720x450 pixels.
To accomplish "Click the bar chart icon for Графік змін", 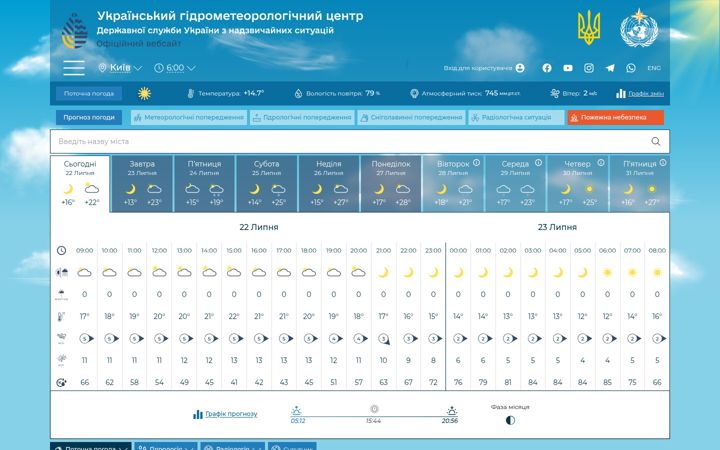I will tap(621, 94).
